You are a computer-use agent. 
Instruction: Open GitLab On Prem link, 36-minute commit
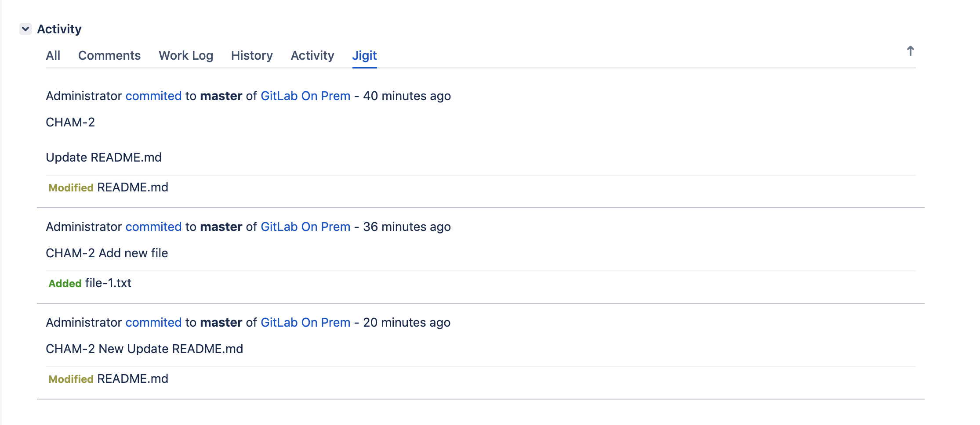click(305, 227)
